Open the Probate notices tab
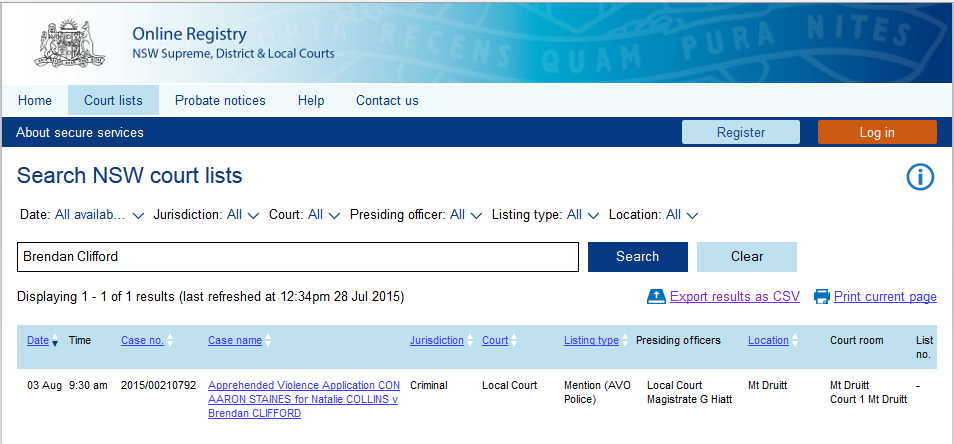The height and width of the screenshot is (444, 954). (220, 101)
